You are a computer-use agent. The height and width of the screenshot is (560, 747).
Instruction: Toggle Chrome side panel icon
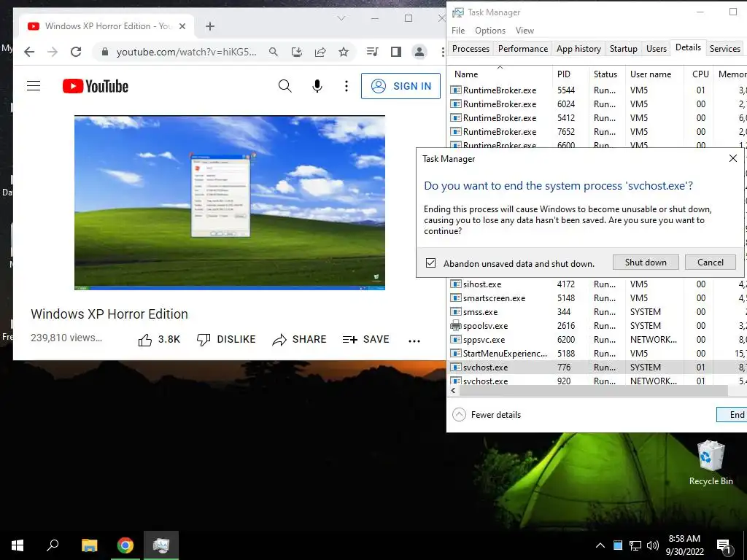[396, 52]
